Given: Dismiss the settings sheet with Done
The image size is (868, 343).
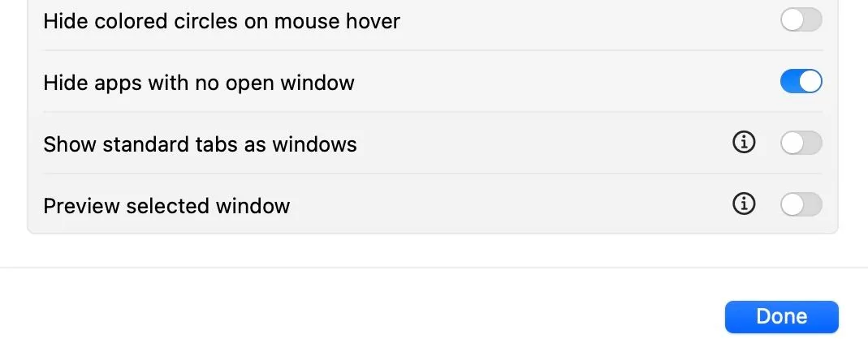Looking at the screenshot, I should point(781,316).
